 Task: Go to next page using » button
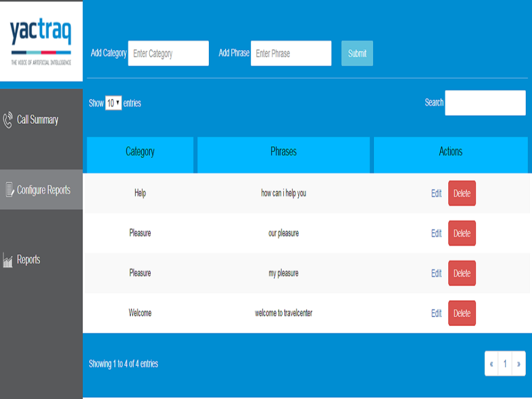[519, 364]
